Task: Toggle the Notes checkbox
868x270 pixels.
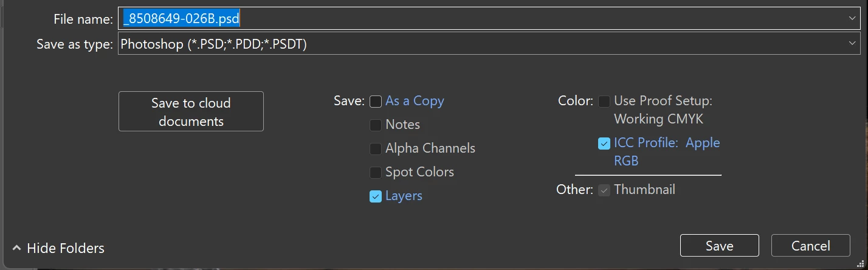Action: 376,125
